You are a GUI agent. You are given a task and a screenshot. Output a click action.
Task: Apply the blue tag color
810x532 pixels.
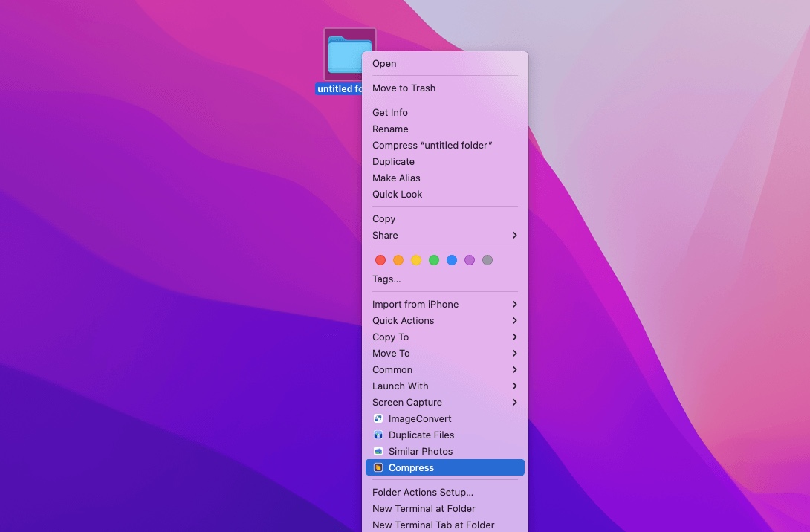(452, 260)
